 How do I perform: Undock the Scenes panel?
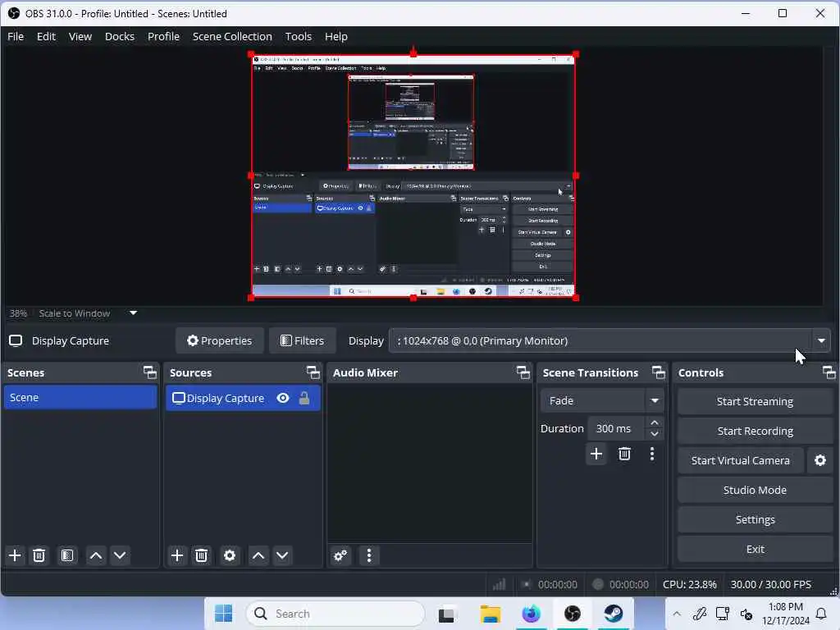(x=150, y=372)
